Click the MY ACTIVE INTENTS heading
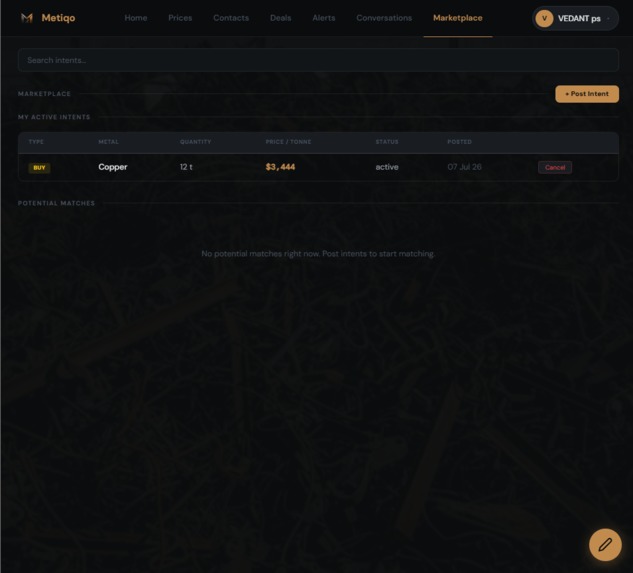 54,117
